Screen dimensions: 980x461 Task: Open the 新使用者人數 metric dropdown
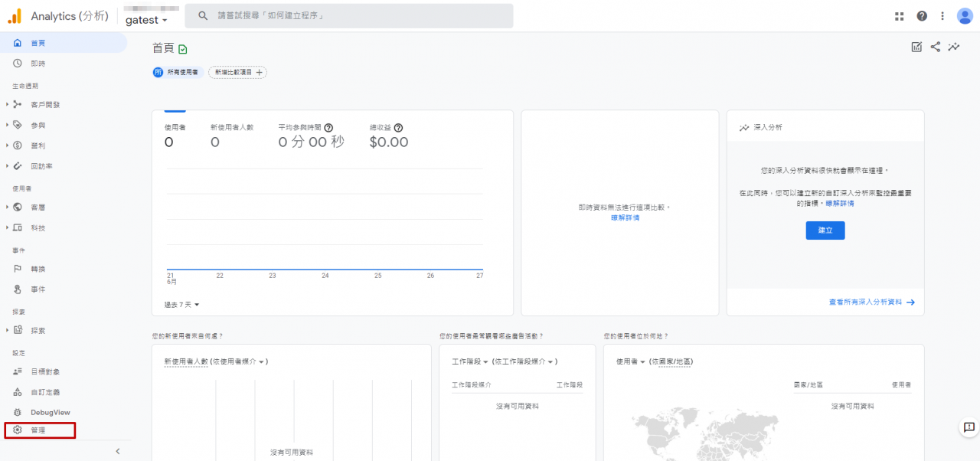tap(186, 361)
